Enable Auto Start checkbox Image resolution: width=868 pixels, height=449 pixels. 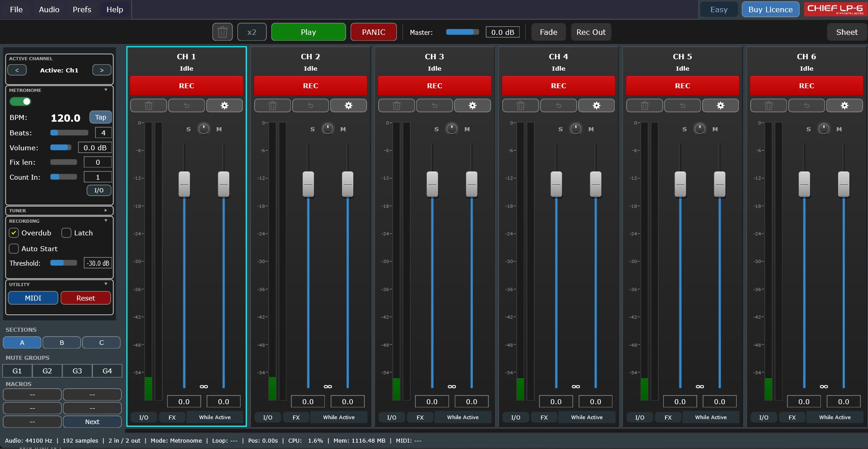pyautogui.click(x=14, y=249)
